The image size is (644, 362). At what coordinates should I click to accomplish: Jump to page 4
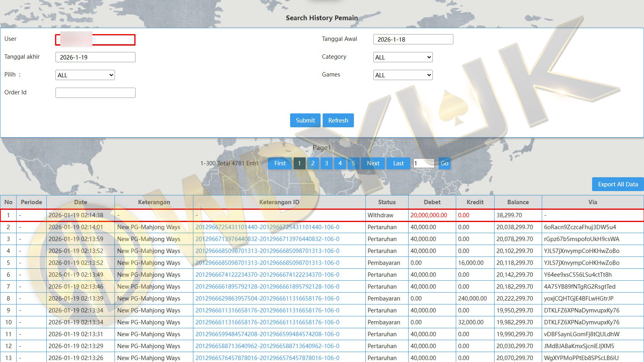tap(340, 163)
